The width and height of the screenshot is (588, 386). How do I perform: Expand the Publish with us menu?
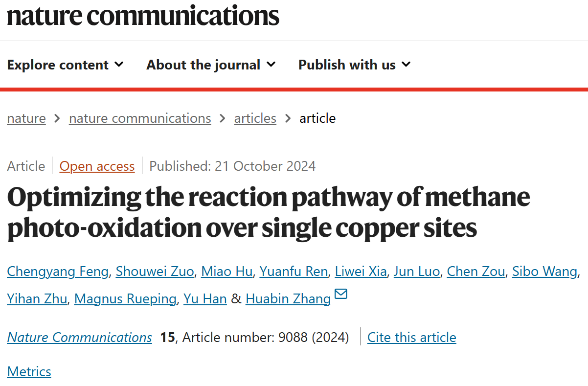[355, 65]
